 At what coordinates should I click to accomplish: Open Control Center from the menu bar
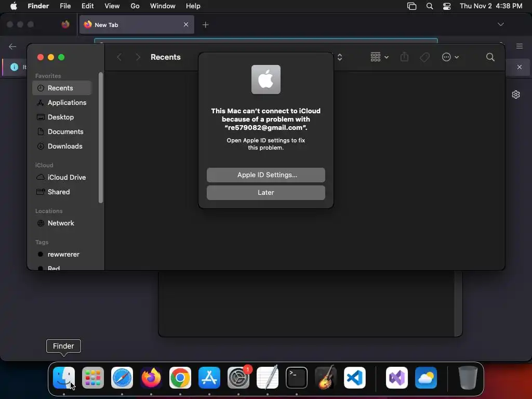pyautogui.click(x=447, y=6)
